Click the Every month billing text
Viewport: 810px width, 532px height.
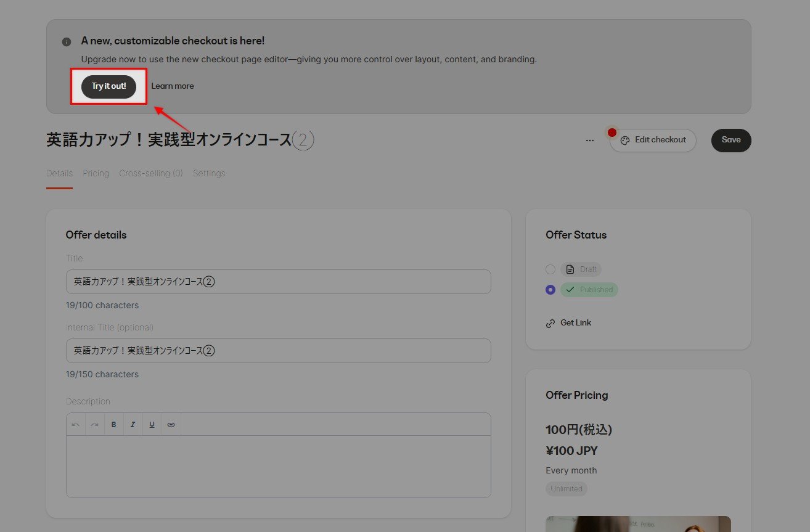(571, 470)
